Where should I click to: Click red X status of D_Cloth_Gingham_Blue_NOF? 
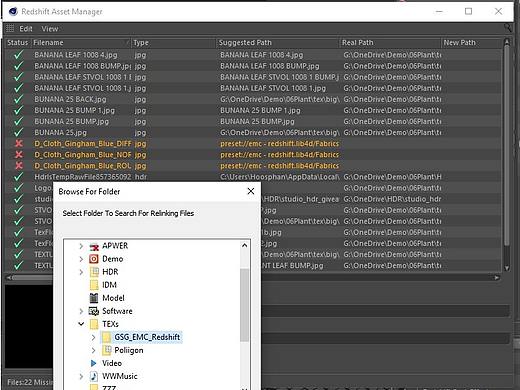[19, 155]
